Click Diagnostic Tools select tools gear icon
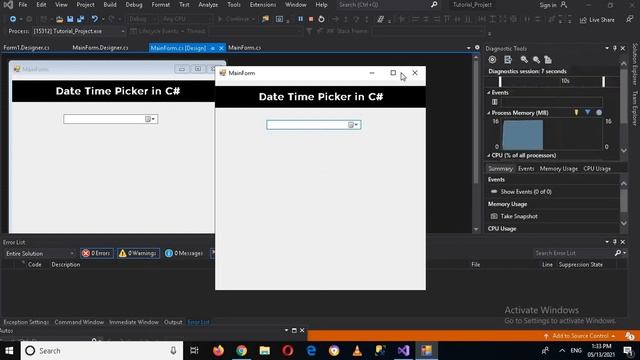Screen dimensions: 640x360 point(492,60)
